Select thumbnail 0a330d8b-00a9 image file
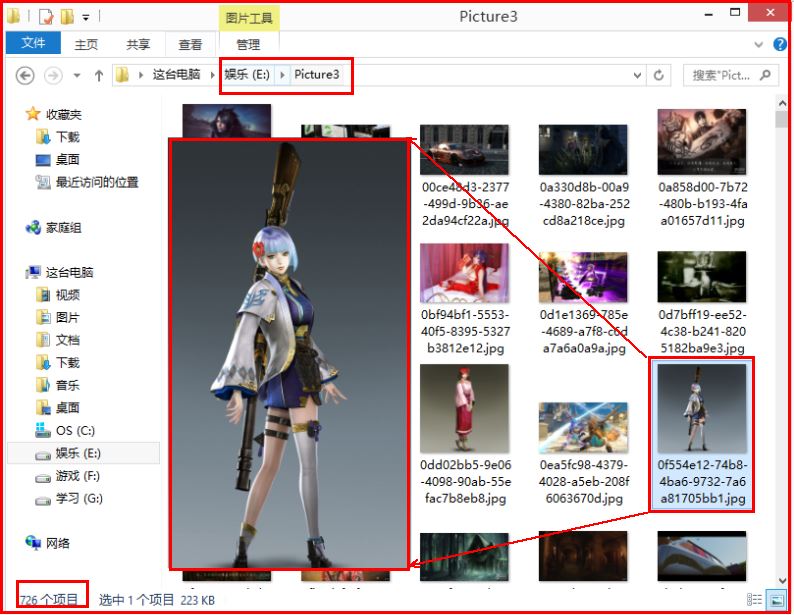 coord(583,150)
